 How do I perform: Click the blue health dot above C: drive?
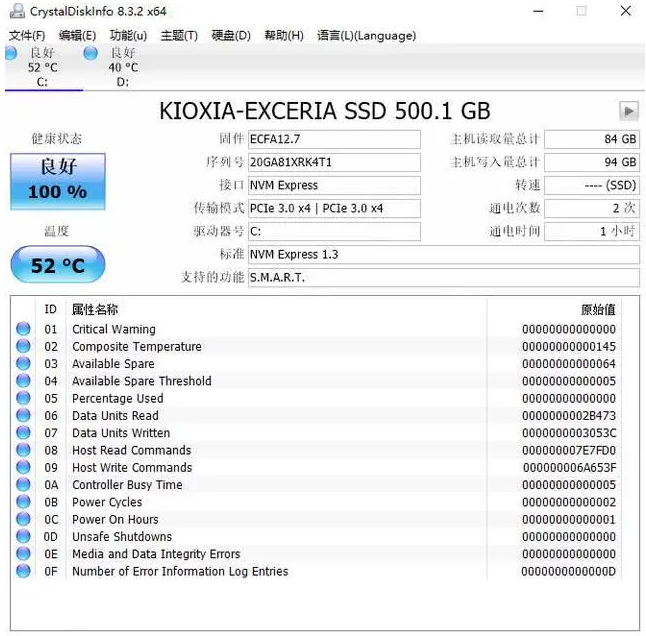(x=11, y=53)
